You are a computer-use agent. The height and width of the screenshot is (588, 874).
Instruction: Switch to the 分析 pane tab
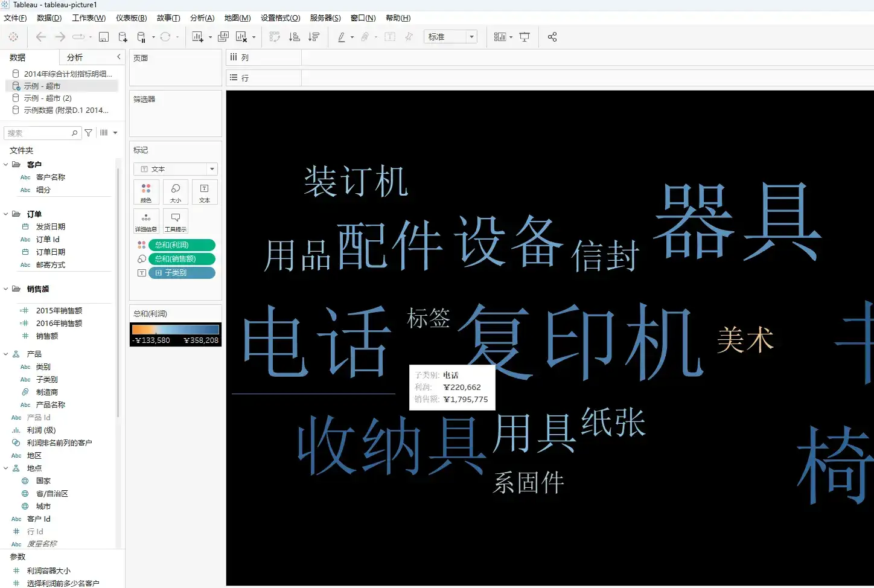[x=75, y=57]
